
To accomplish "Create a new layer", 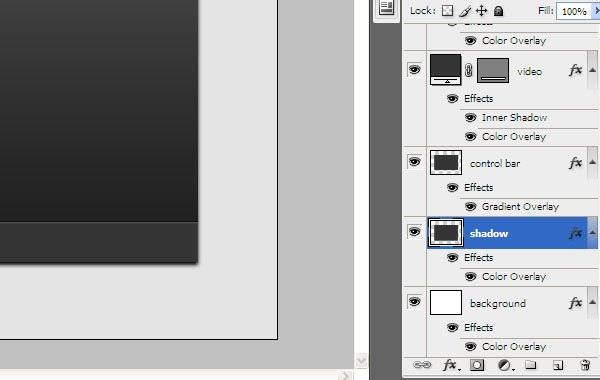I will click(x=558, y=365).
